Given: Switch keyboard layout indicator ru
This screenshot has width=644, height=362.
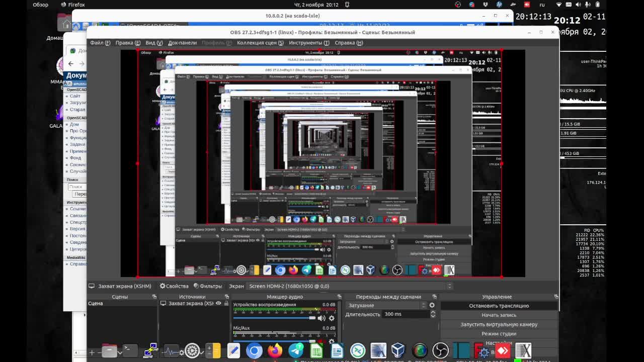Looking at the screenshot, I should [x=542, y=5].
